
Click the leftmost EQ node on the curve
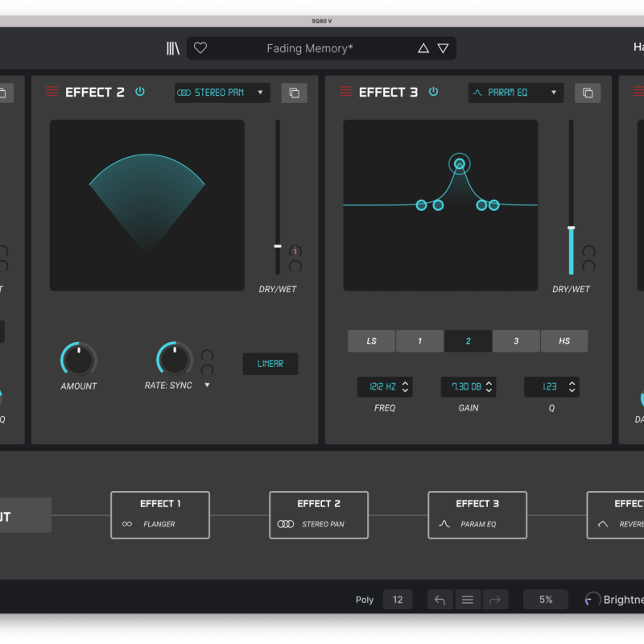[x=421, y=205]
